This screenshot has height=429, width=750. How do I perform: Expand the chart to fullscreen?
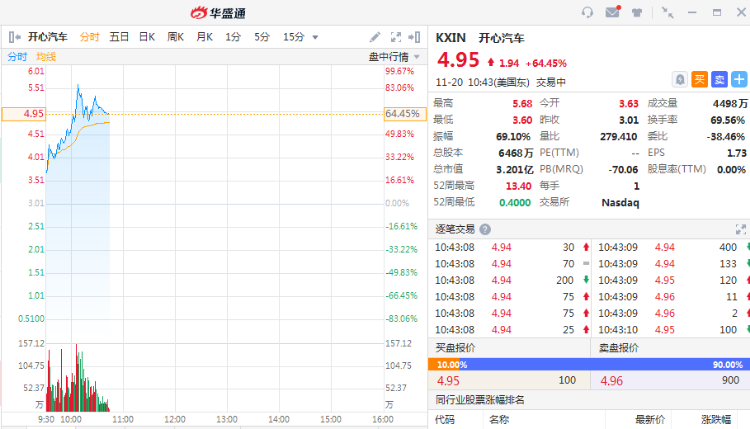pos(396,37)
